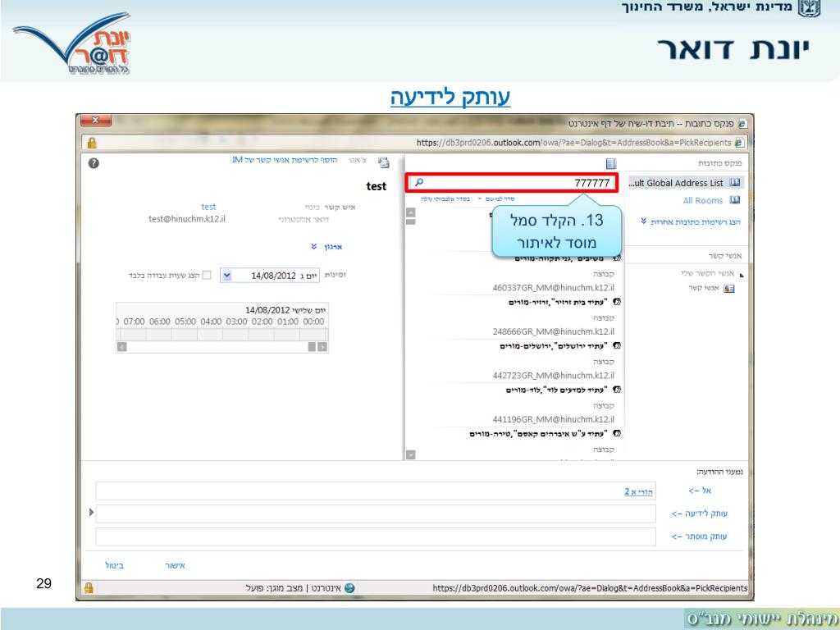Select the 441196GR_MM@hinuchm.k12.il entry
This screenshot has height=630, width=840.
[554, 419]
